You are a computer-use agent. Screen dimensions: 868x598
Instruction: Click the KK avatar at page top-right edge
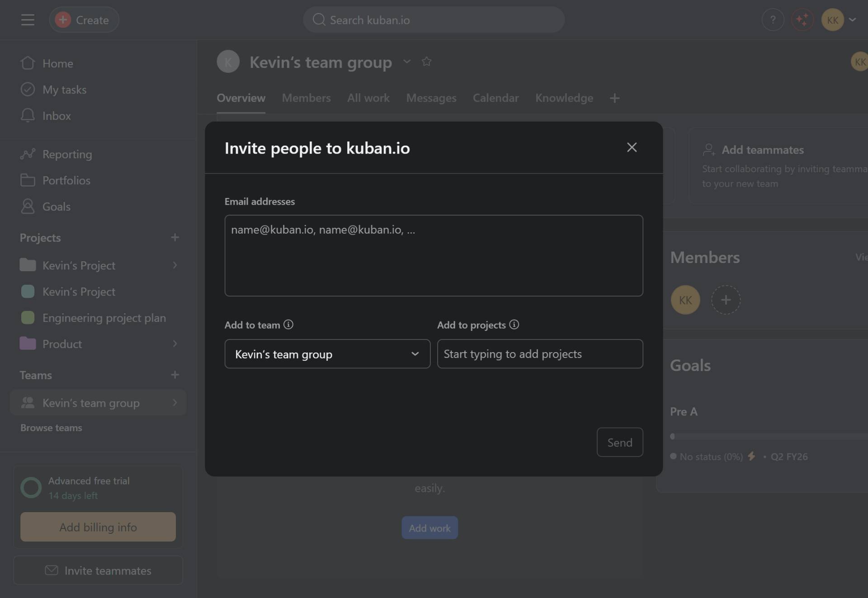point(859,61)
